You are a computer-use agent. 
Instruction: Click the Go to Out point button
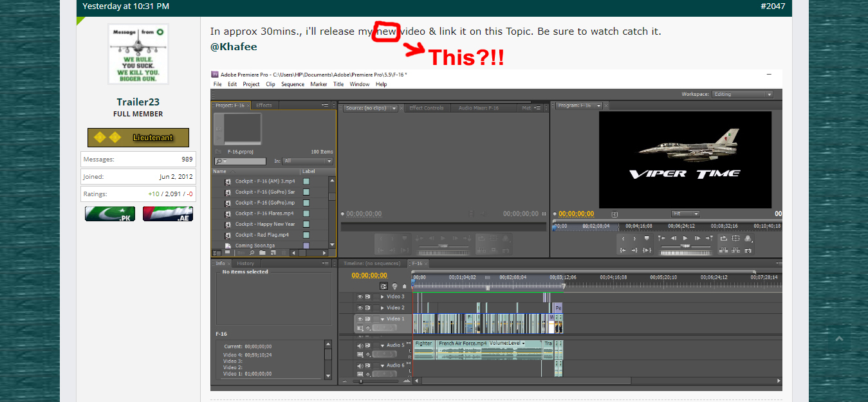tap(634, 250)
